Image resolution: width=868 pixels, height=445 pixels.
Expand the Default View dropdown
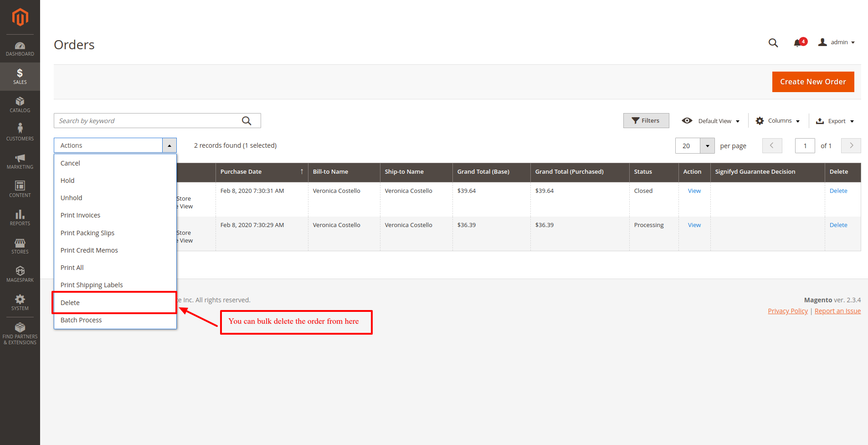click(711, 121)
